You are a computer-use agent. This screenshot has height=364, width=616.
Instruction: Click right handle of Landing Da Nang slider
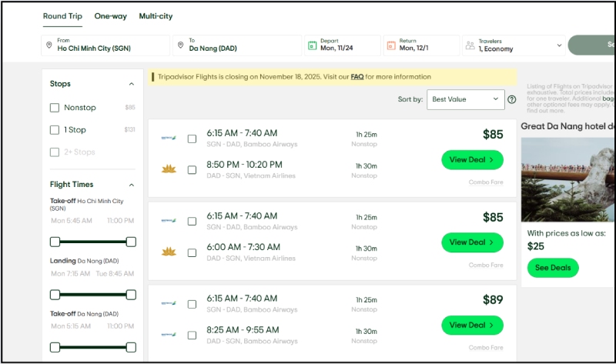pos(131,295)
